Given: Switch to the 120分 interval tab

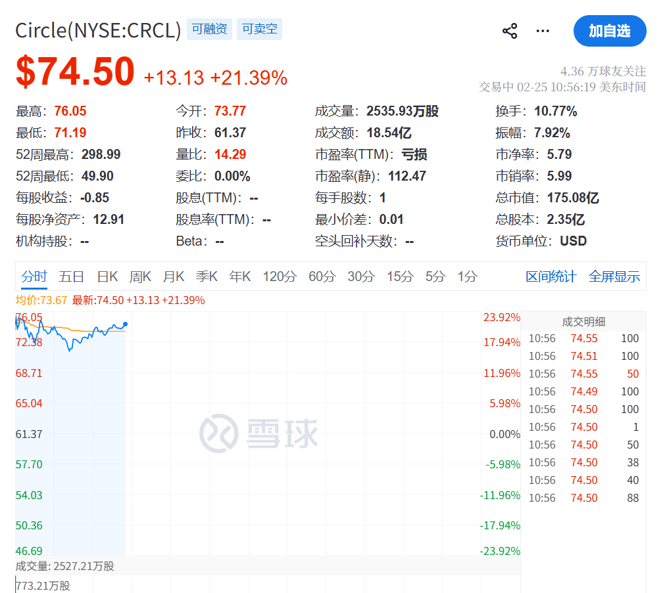Looking at the screenshot, I should click(279, 276).
